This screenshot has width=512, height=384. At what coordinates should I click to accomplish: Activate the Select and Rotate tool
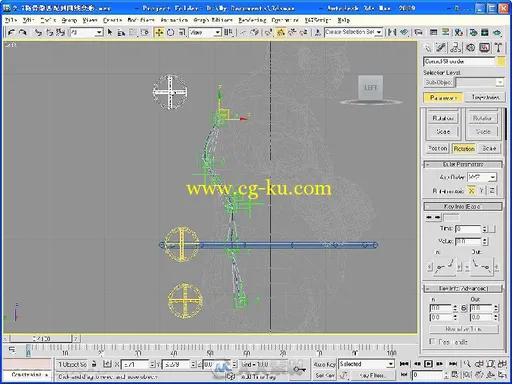pos(170,32)
